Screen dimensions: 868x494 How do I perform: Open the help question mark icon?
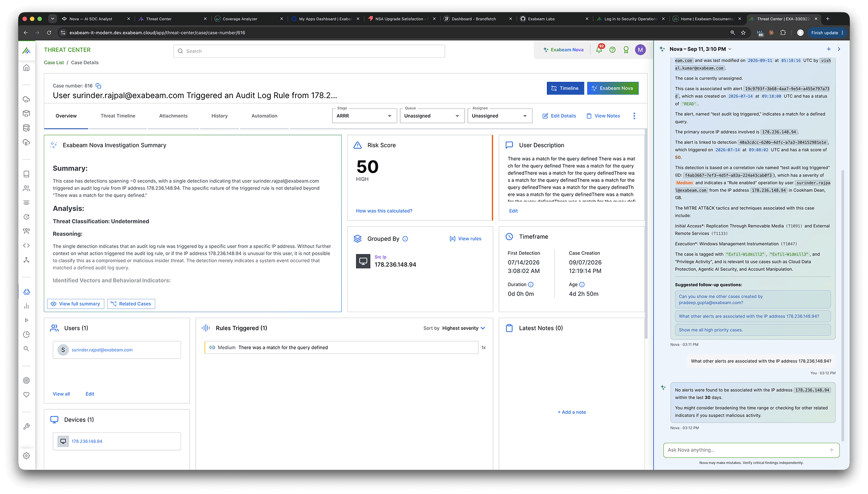(x=612, y=50)
